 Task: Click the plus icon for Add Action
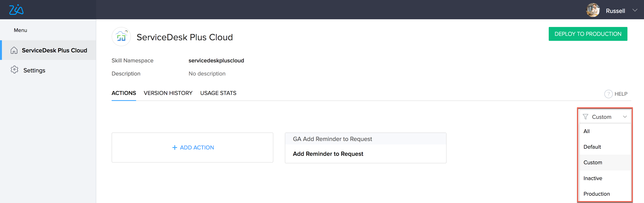click(x=175, y=148)
